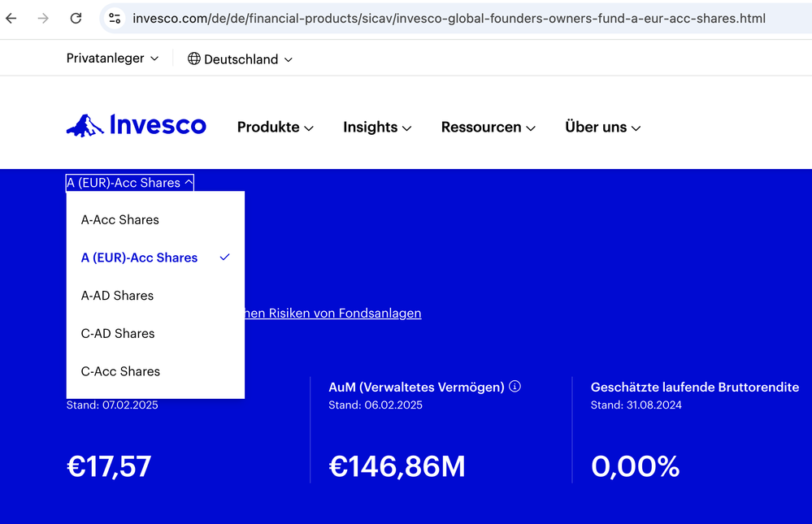
Task: Open site information icon in address bar
Action: pyautogui.click(x=115, y=19)
